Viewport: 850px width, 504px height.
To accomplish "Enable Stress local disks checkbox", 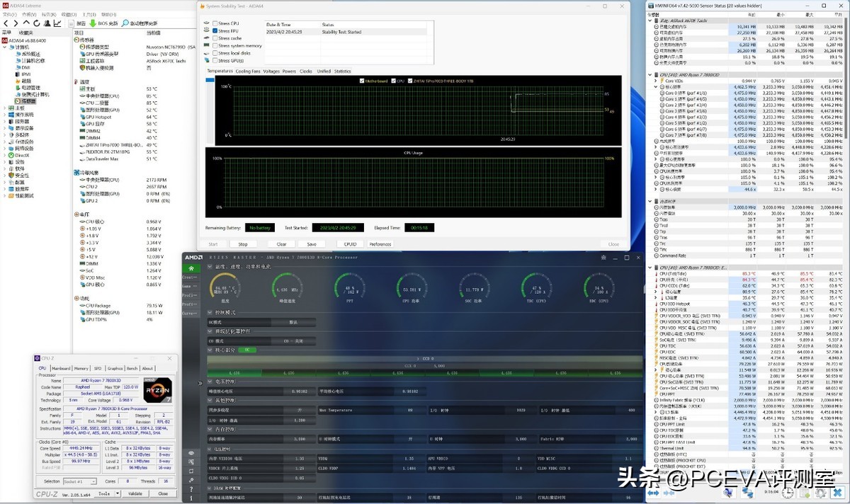I will [x=215, y=53].
